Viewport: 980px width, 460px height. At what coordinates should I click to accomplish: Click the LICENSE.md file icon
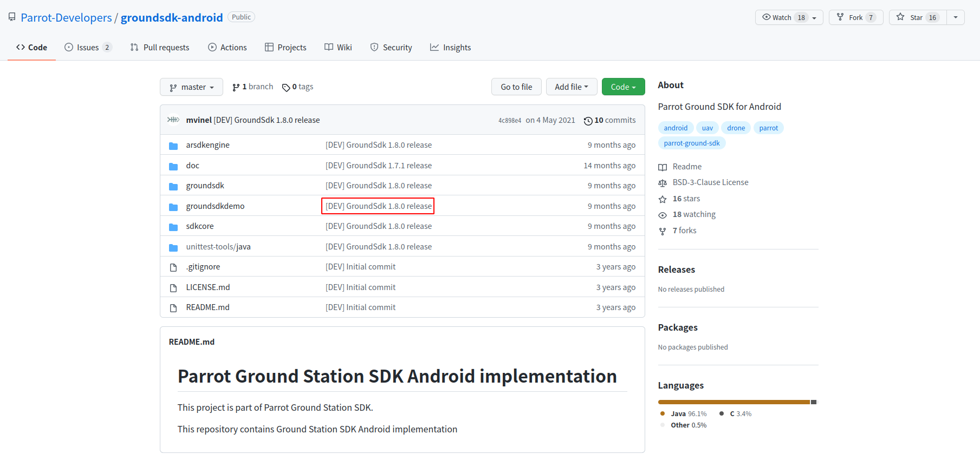point(173,288)
